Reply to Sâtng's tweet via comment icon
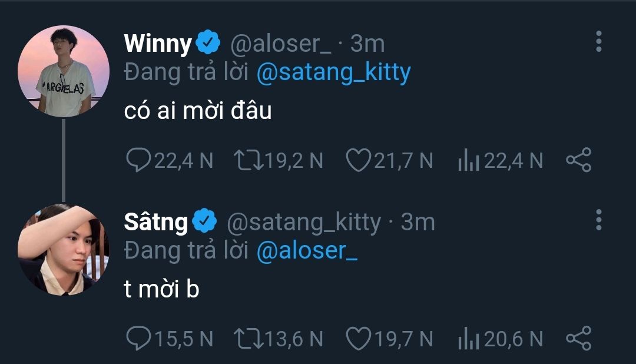The image size is (636, 364). point(139,338)
